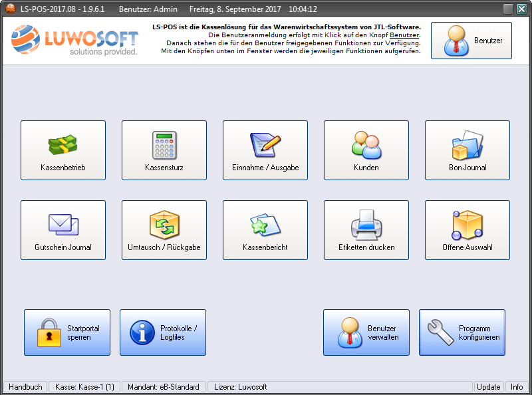Check for software Update
532x395 pixels.
point(489,386)
